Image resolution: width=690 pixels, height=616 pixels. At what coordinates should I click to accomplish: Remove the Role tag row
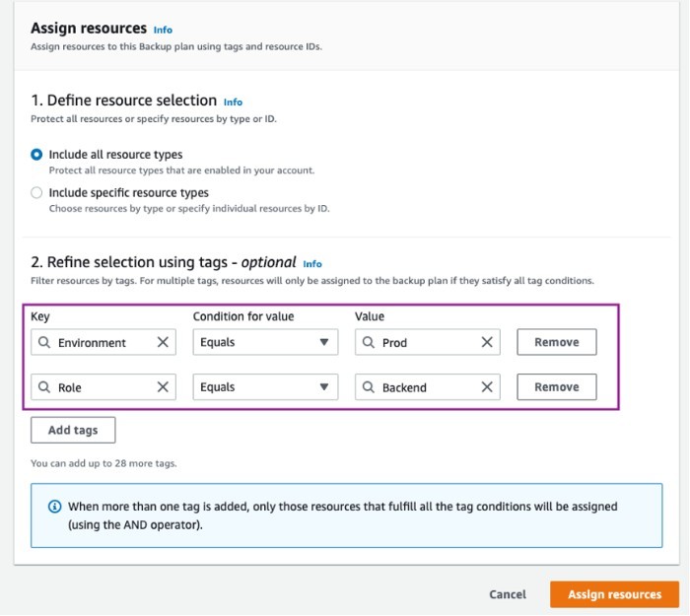pyautogui.click(x=557, y=387)
